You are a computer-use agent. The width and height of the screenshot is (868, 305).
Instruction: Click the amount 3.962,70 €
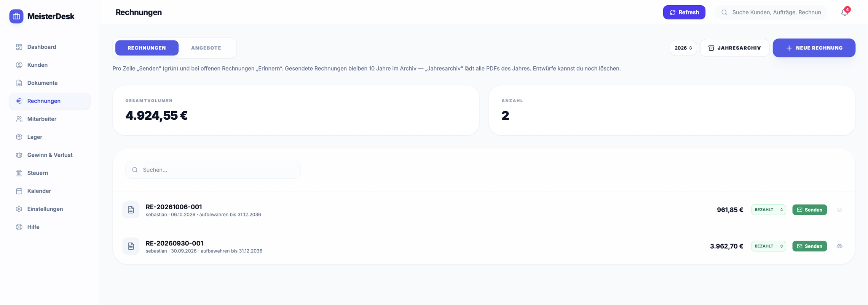coord(726,246)
